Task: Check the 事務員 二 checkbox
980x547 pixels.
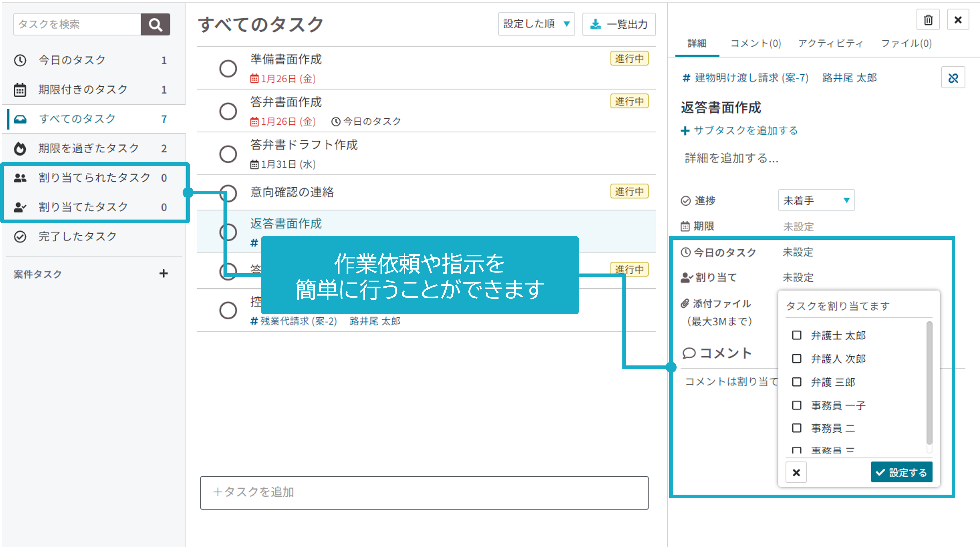Action: pyautogui.click(x=797, y=428)
